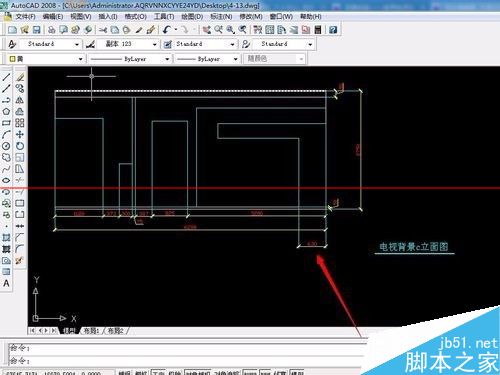Click the Rotate modify tool
Viewport: 500px width, 375px height.
[20, 146]
